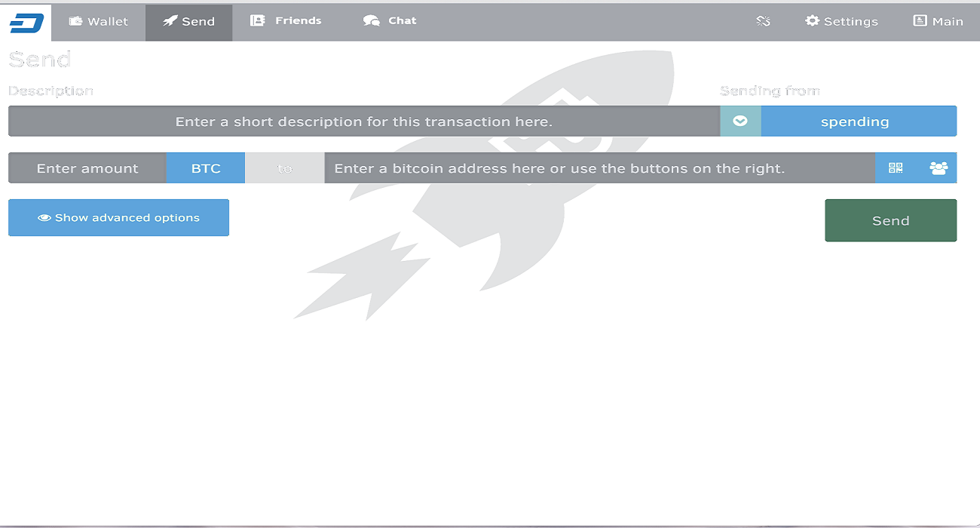Open the QR code scanner icon
Image resolution: width=980 pixels, height=528 pixels.
point(896,168)
